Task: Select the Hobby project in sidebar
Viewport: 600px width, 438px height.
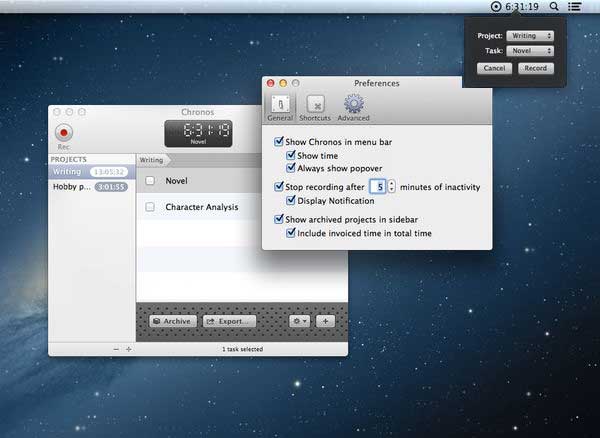Action: [x=92, y=187]
